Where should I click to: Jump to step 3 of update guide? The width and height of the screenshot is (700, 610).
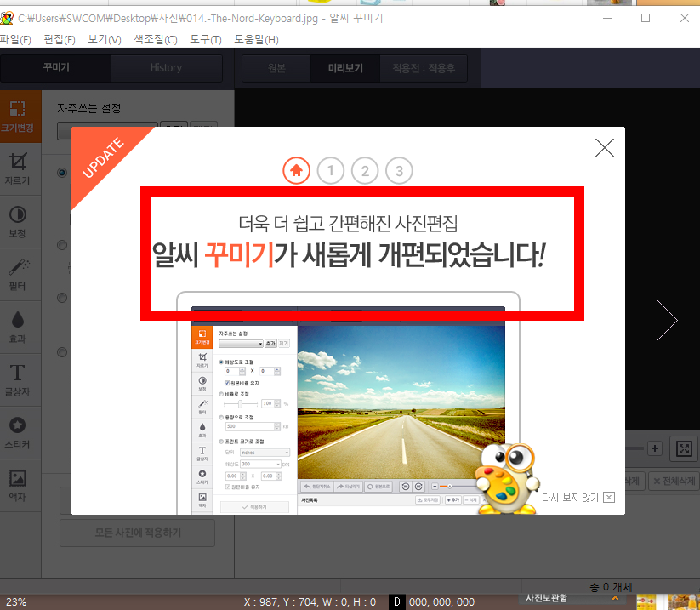(399, 171)
